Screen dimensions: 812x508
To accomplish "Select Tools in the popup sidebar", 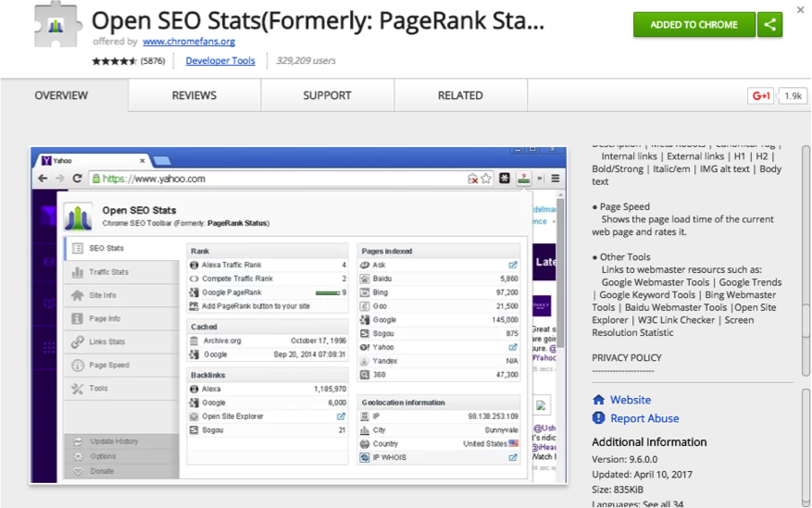I will [x=121, y=389].
